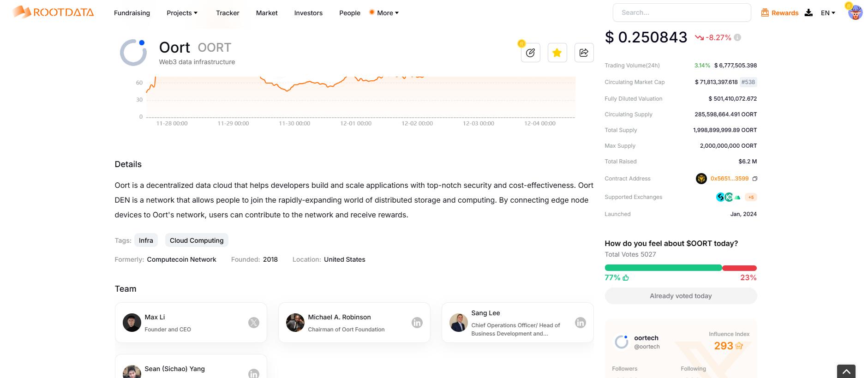The height and width of the screenshot is (378, 868).
Task: Open the oortech account name
Action: 646,338
